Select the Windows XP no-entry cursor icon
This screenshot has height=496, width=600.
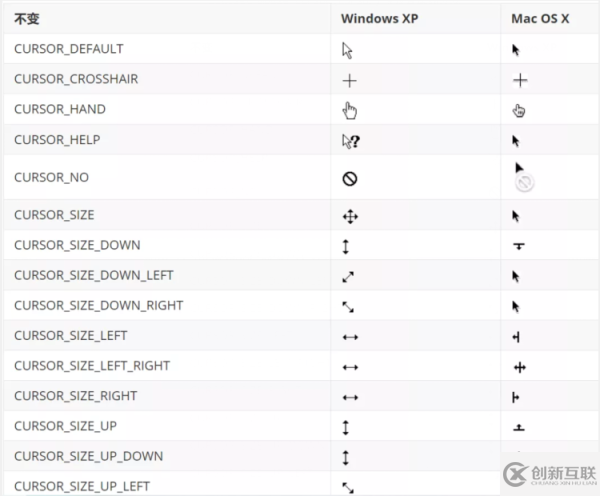coord(350,179)
